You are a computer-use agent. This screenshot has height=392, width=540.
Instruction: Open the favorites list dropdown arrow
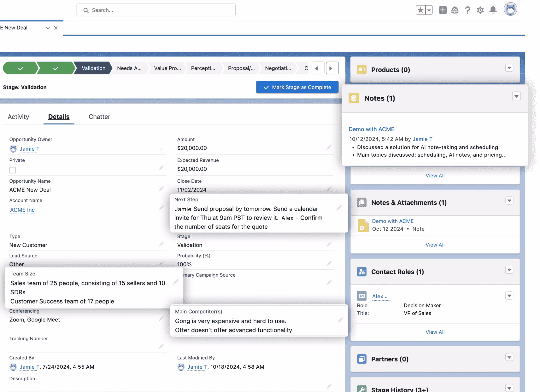pyautogui.click(x=429, y=10)
